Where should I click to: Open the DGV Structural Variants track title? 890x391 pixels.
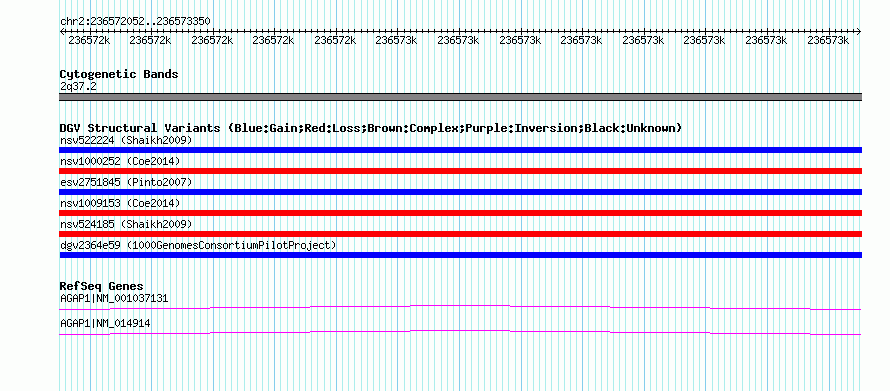tap(371, 128)
